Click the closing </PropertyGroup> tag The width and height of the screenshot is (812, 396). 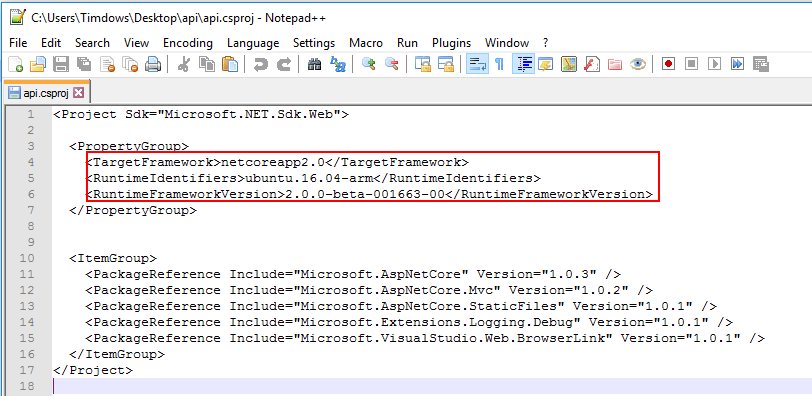tap(133, 211)
